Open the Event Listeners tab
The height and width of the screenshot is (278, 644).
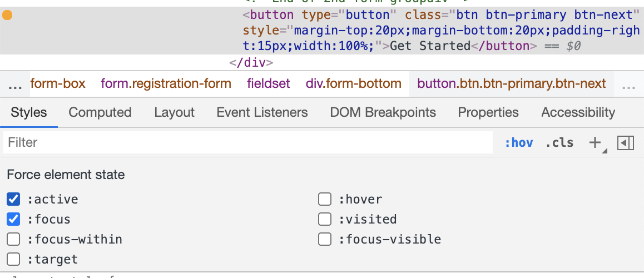pos(262,112)
